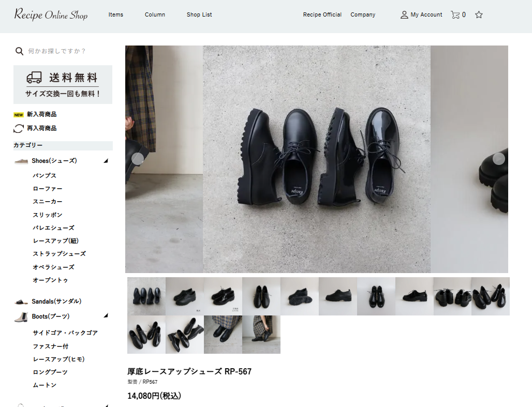
Task: Open the Company menu
Action: tap(363, 14)
